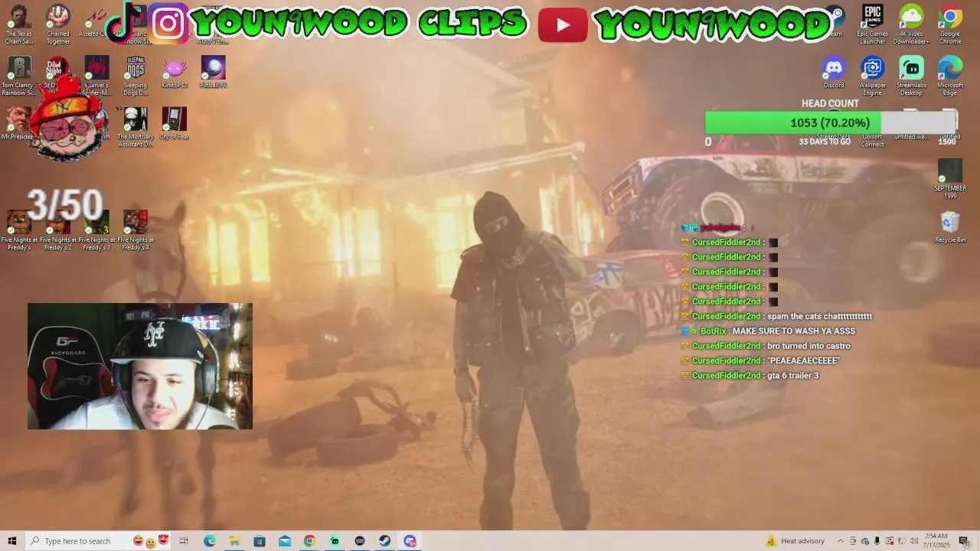Open Google Chrome from taskbar
The width and height of the screenshot is (980, 551).
(x=309, y=541)
